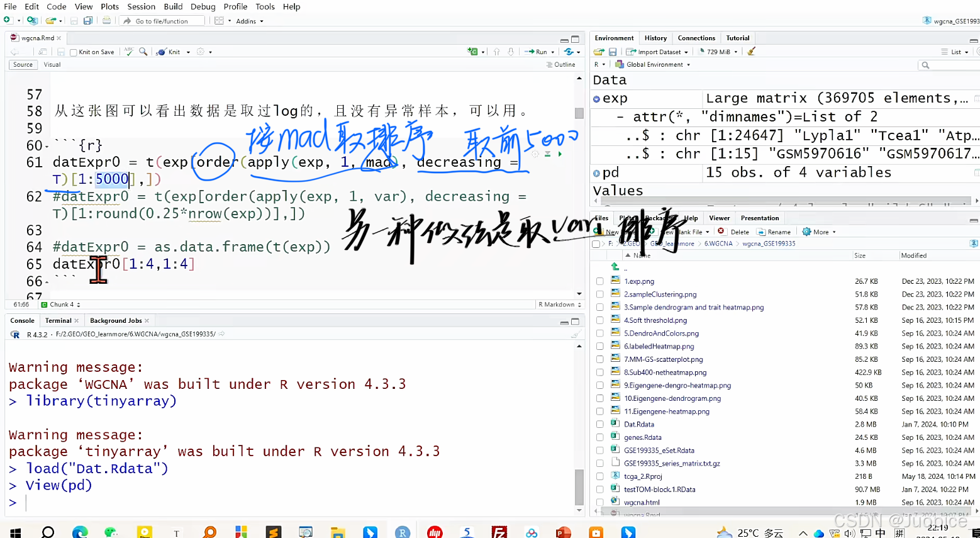980x538 pixels.
Task: Click the 6.WGCNA breadcrumb path link
Action: pyautogui.click(x=718, y=244)
